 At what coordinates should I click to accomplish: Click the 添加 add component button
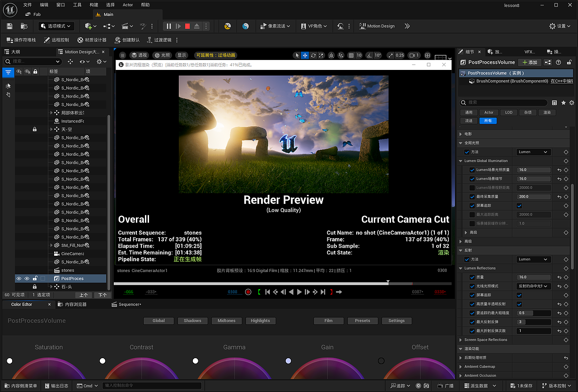[529, 62]
